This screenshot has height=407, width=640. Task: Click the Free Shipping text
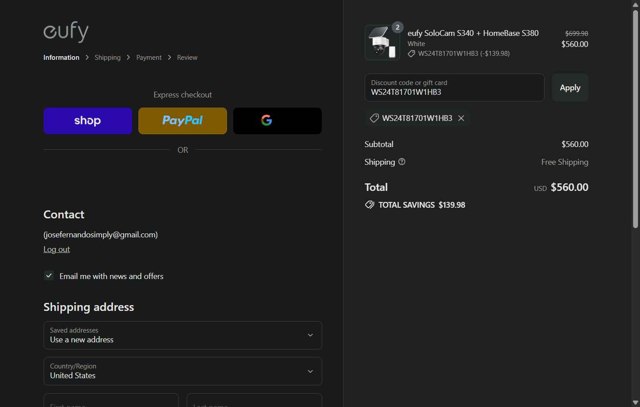(564, 162)
